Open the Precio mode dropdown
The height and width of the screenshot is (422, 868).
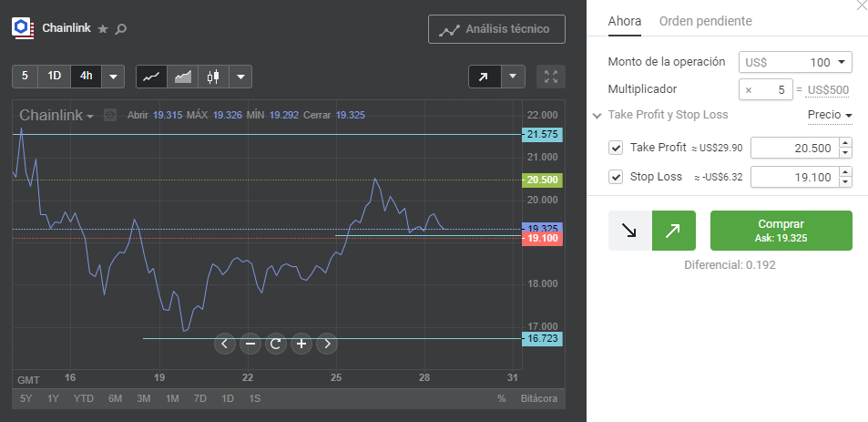pyautogui.click(x=830, y=115)
